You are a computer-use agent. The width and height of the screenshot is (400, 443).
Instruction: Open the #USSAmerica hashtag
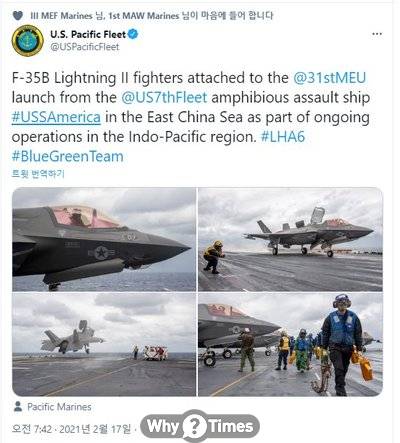click(56, 117)
